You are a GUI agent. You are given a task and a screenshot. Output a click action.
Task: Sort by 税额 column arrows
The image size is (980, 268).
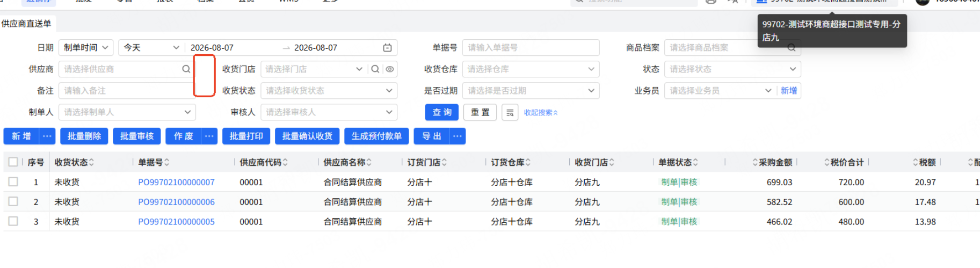point(916,162)
